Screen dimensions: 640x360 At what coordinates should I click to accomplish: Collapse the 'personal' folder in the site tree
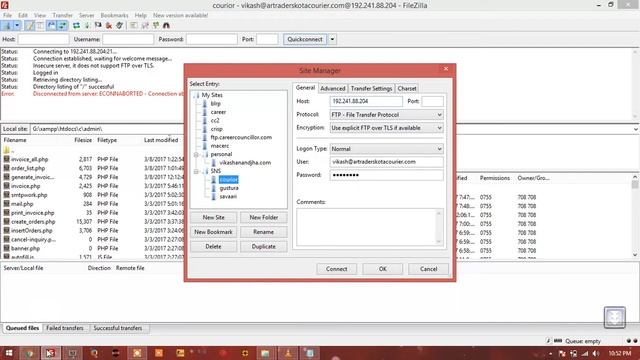pos(196,154)
